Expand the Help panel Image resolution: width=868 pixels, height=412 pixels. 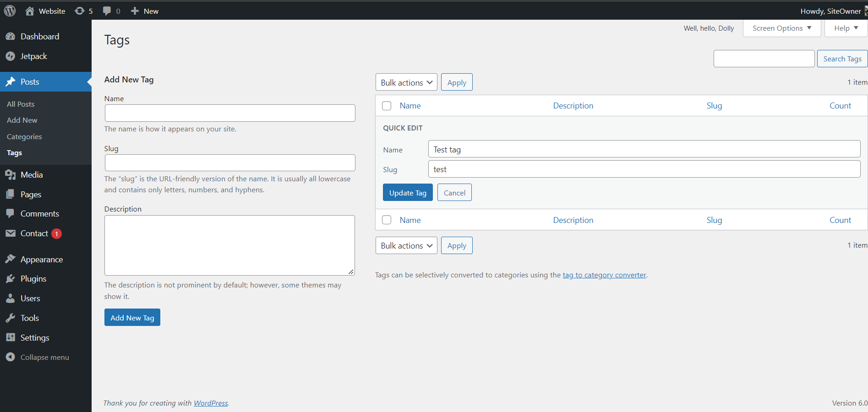845,28
